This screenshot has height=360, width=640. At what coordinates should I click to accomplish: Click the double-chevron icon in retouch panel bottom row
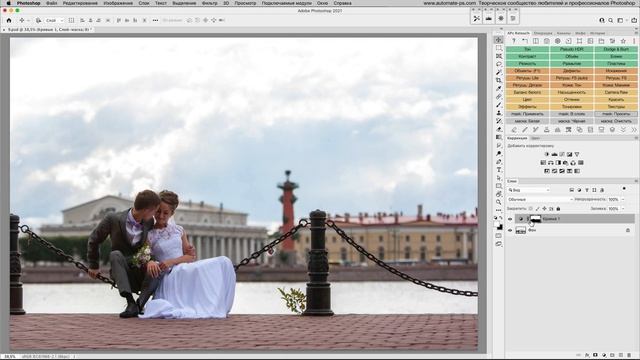pos(634,130)
